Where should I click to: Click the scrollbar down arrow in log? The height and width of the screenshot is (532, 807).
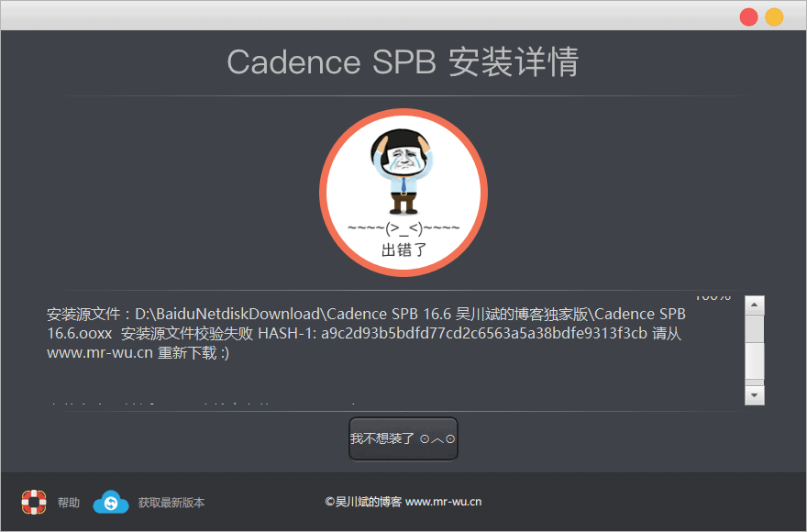755,395
